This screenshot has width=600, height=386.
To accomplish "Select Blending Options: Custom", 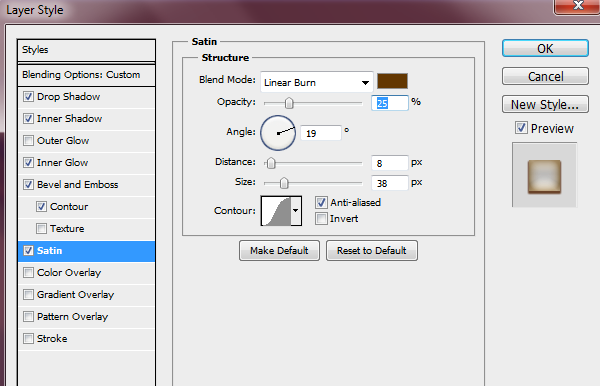I will click(x=86, y=75).
